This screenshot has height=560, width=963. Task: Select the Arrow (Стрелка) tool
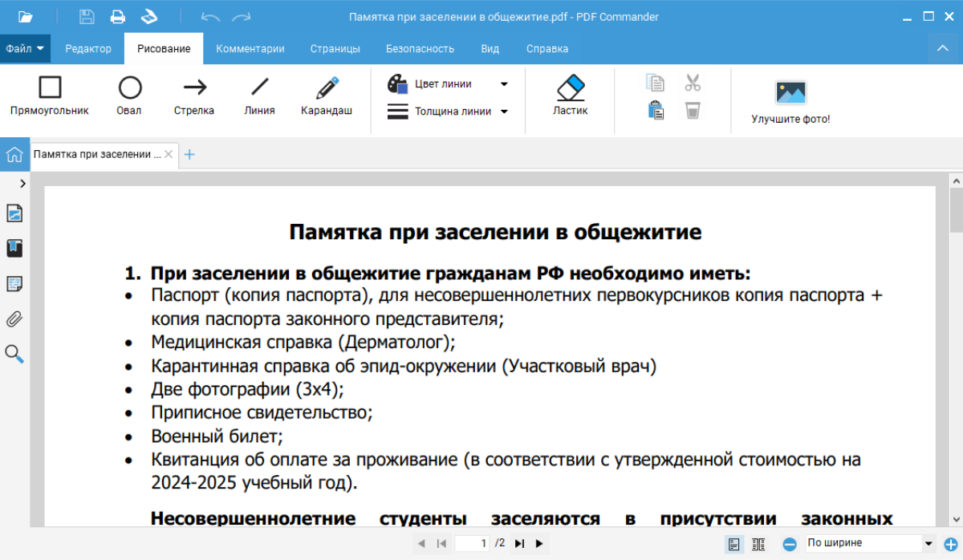click(x=194, y=95)
